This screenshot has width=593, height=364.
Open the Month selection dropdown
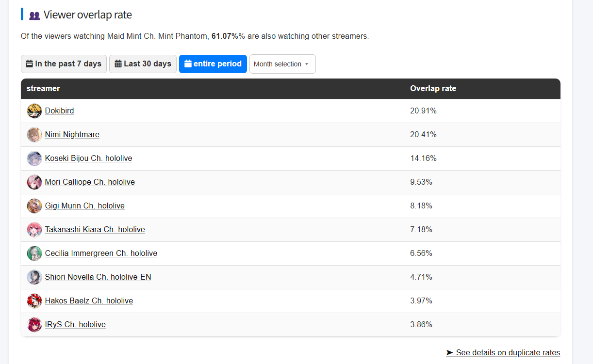(282, 64)
